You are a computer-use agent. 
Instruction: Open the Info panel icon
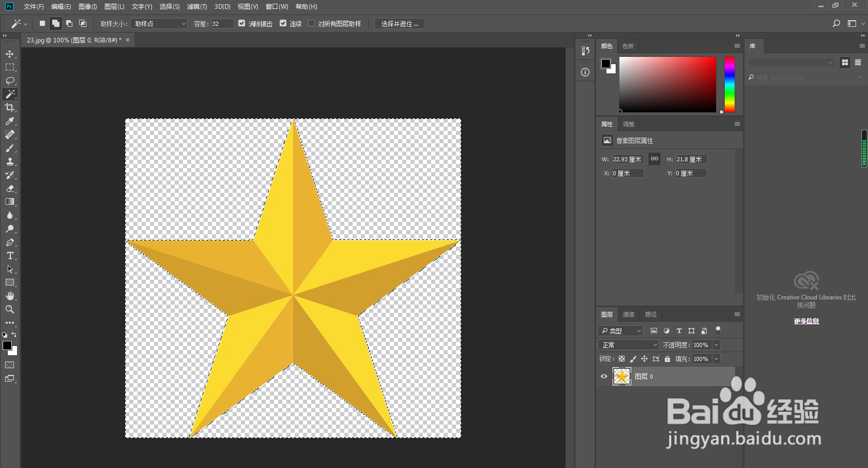pyautogui.click(x=585, y=72)
